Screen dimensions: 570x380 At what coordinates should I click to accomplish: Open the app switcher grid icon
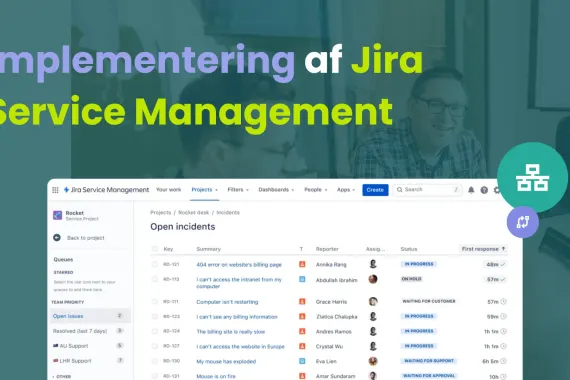(55, 190)
